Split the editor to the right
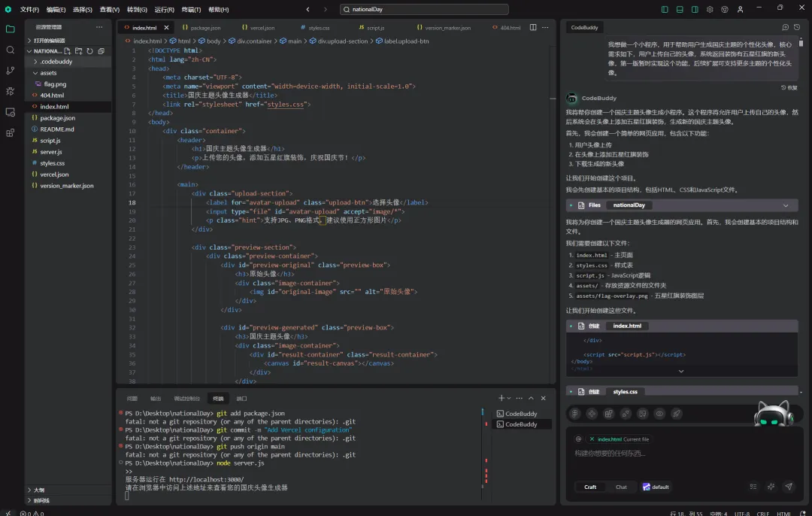Image resolution: width=812 pixels, height=516 pixels. click(x=533, y=28)
